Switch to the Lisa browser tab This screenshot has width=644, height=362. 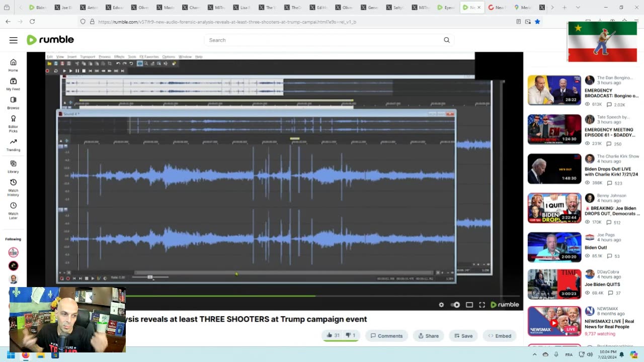click(x=242, y=8)
